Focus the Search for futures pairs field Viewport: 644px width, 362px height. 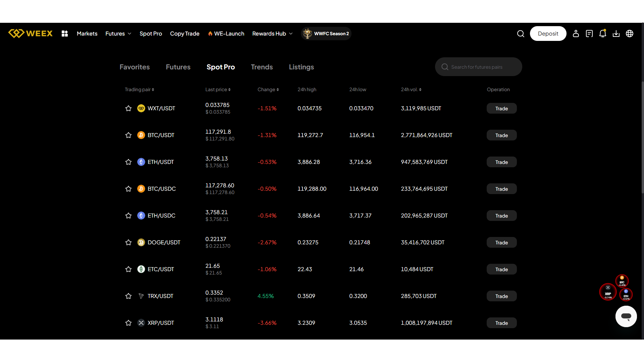coord(478,67)
